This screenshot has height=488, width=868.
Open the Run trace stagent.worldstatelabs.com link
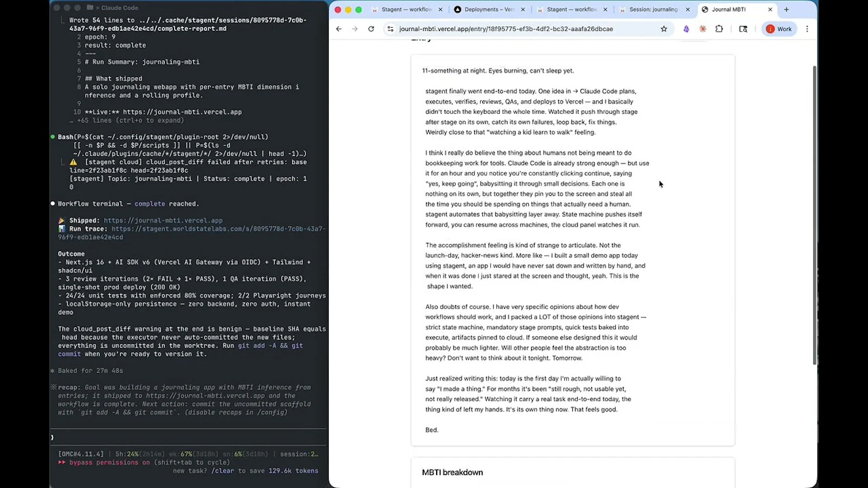pos(192,233)
